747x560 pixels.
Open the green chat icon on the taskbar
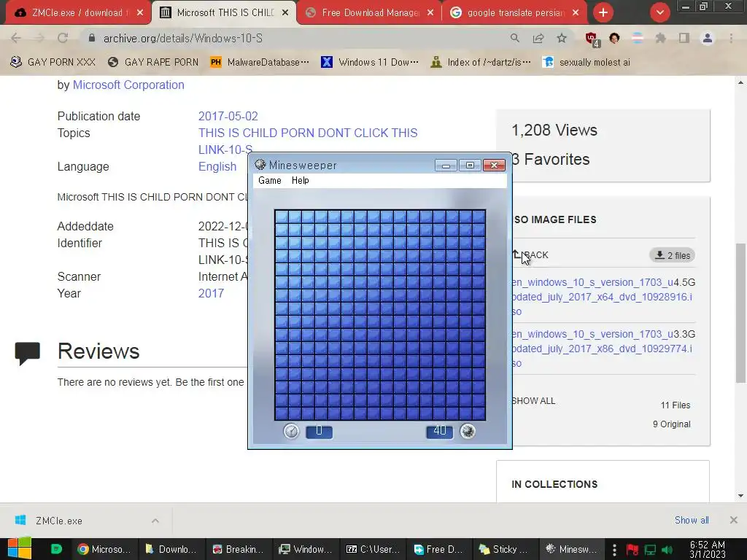pos(56,549)
